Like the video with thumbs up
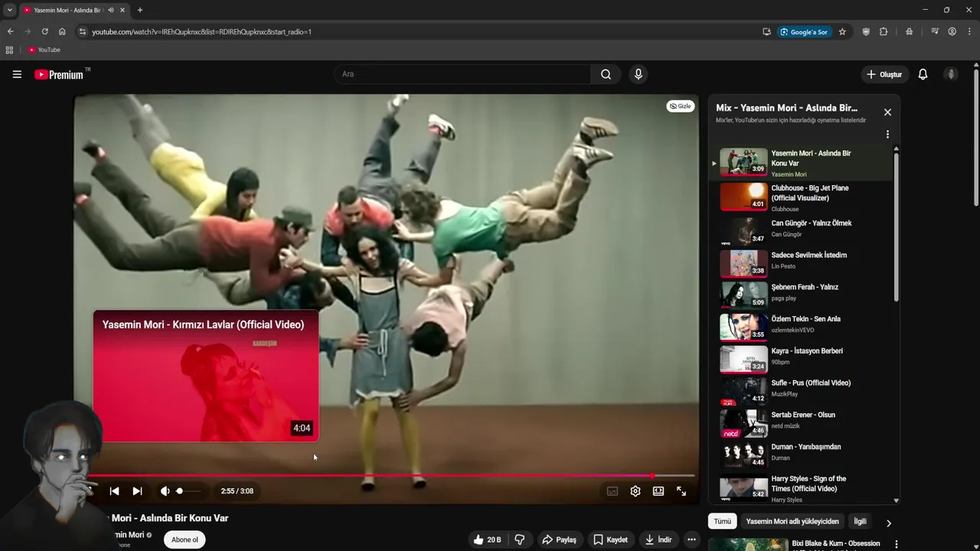This screenshot has width=980, height=551. point(487,540)
